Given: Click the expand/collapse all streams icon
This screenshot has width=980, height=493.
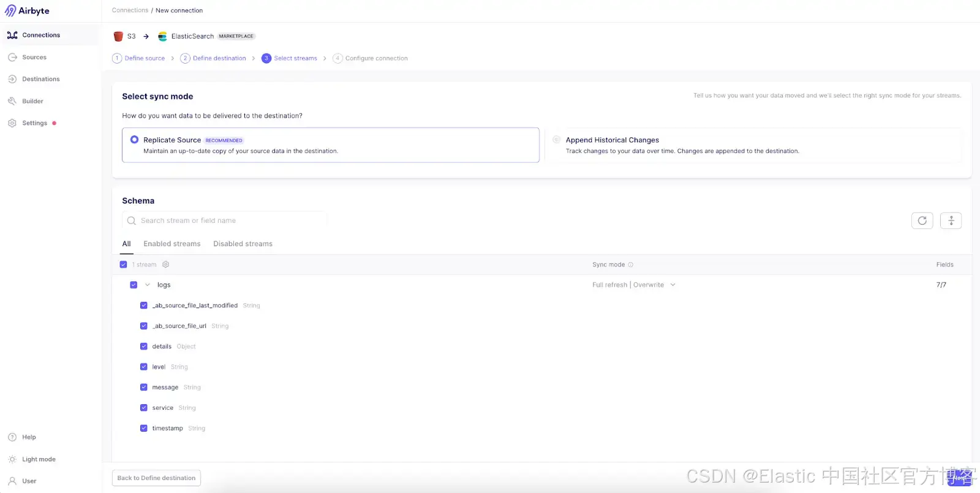Looking at the screenshot, I should pyautogui.click(x=951, y=220).
